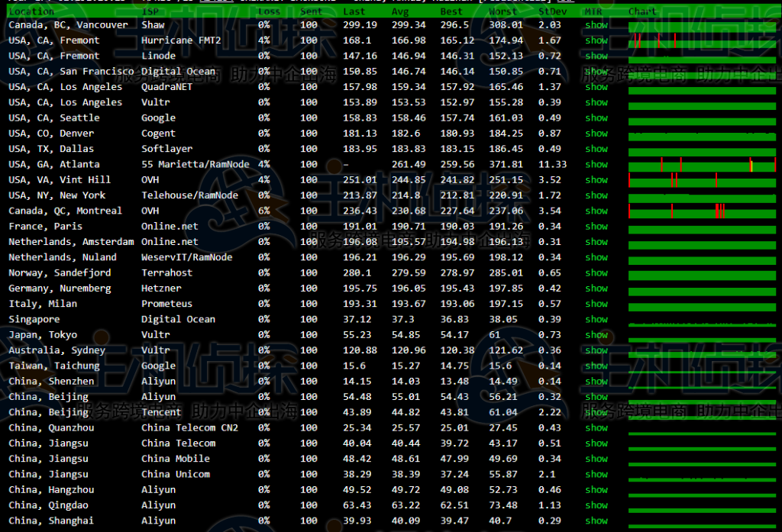The image size is (782, 532).
Task: Open show link for China, Beijing Tencent
Action: pyautogui.click(x=596, y=413)
